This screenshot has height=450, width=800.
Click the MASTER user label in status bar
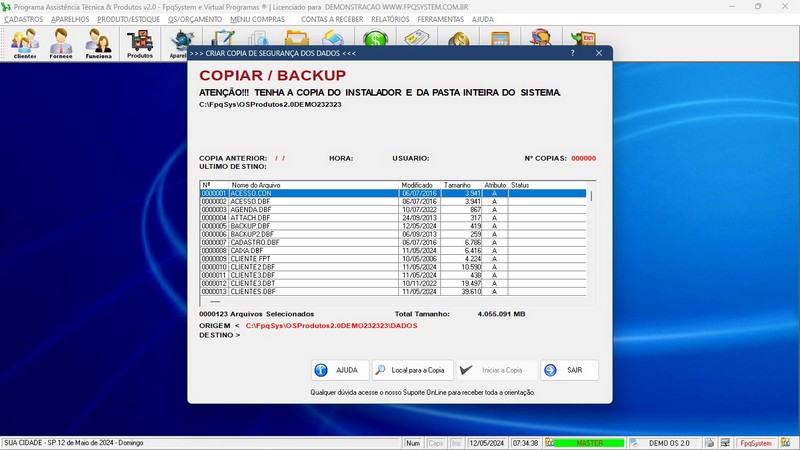pyautogui.click(x=589, y=443)
